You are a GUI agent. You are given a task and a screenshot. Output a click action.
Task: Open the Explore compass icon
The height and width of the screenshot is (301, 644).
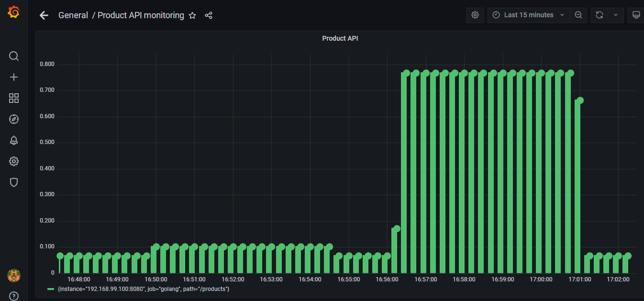[14, 119]
